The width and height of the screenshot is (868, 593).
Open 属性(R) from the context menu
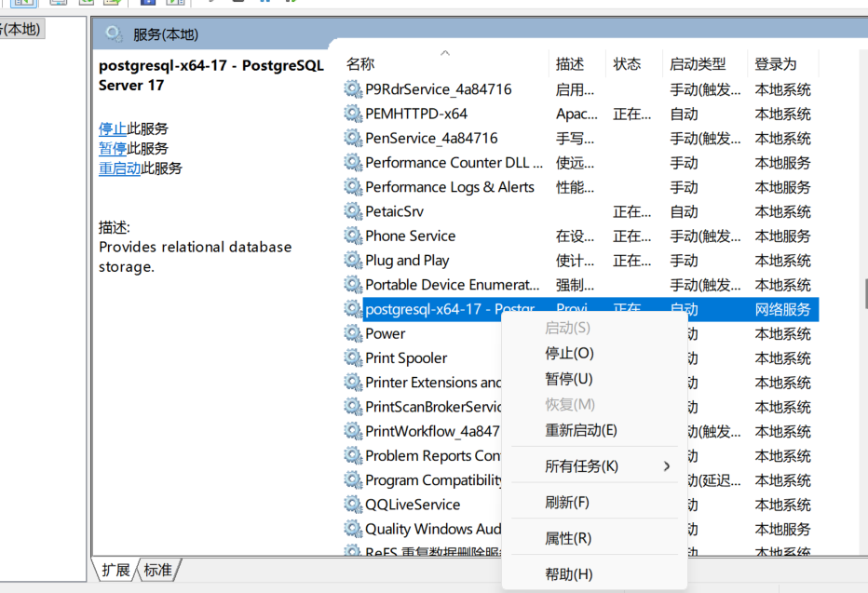568,538
